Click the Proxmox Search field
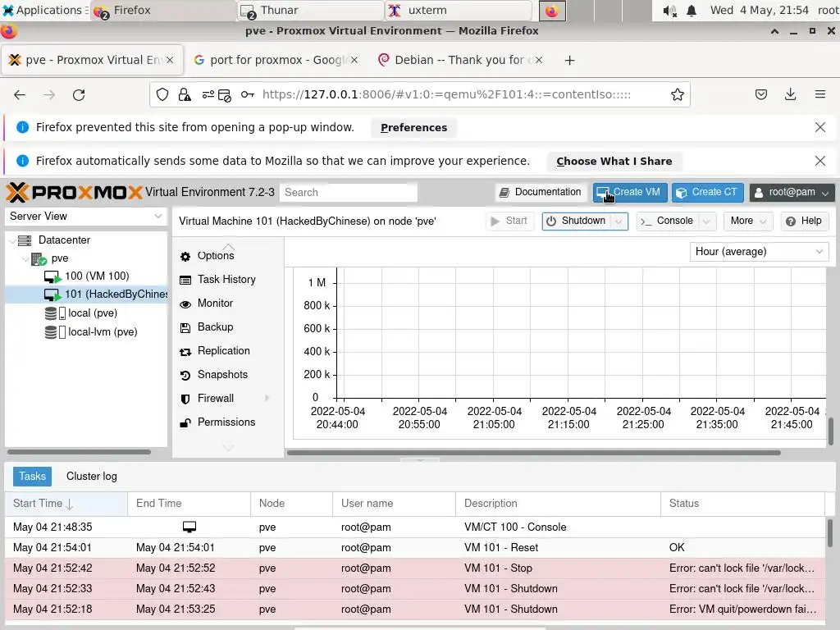The image size is (840, 630). pos(348,192)
